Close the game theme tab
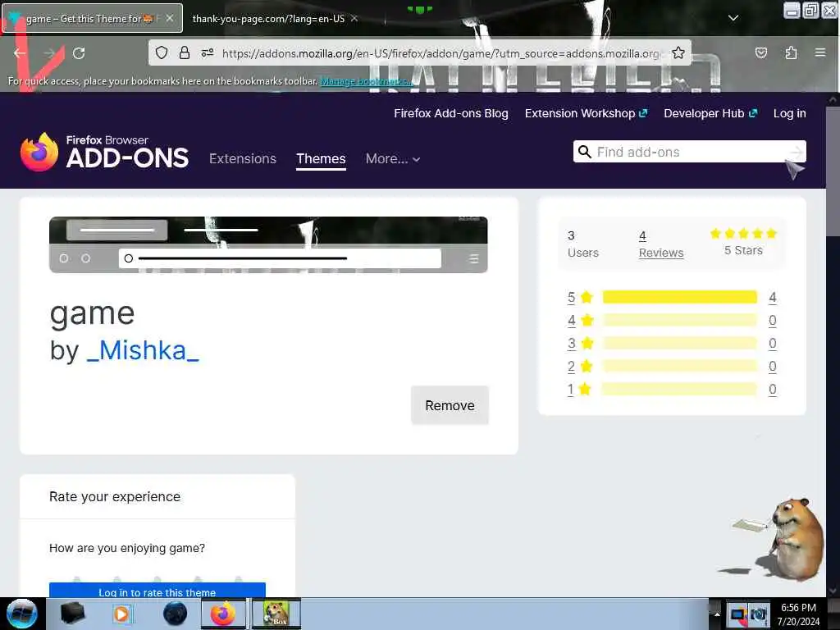This screenshot has height=630, width=840. coord(170,18)
